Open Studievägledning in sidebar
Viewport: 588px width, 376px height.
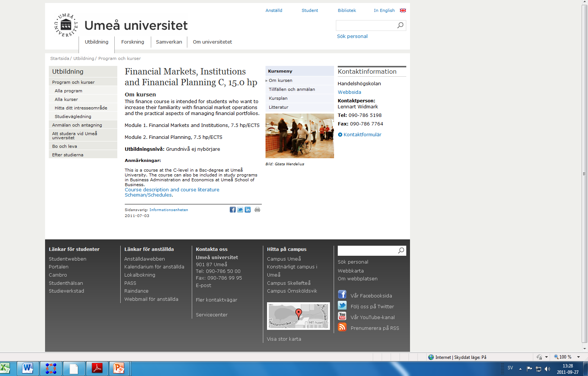coord(83,117)
